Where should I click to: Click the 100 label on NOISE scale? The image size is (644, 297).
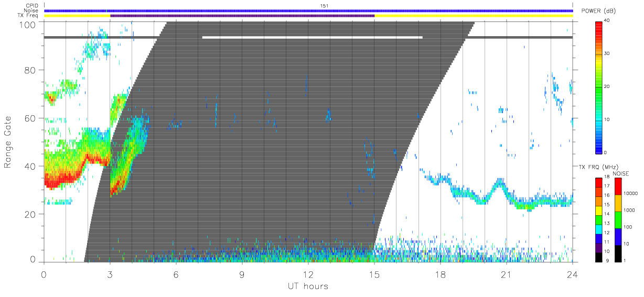[x=628, y=227]
